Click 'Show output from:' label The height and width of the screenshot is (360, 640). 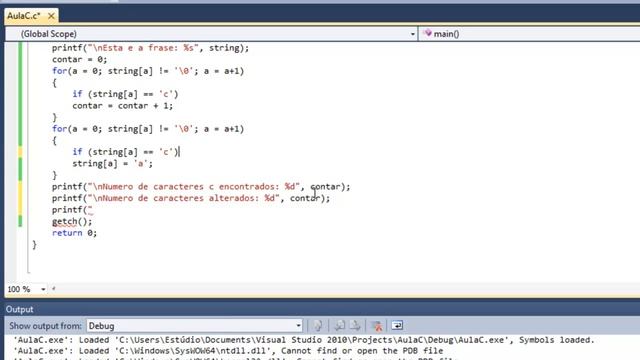pyautogui.click(x=45, y=326)
